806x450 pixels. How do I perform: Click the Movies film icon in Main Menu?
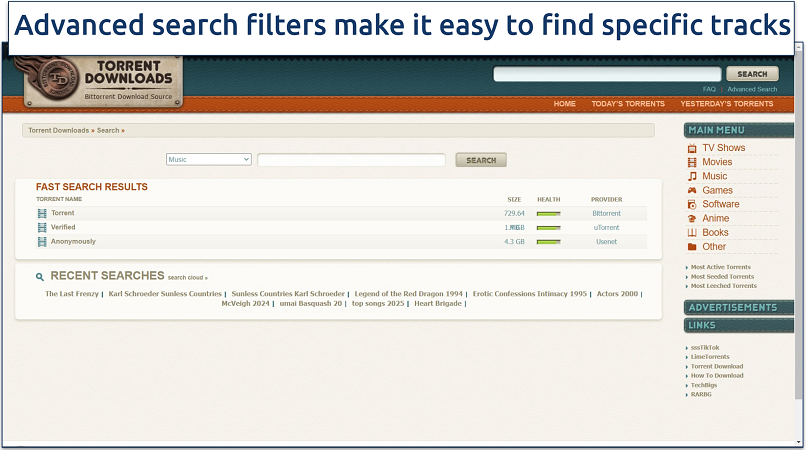(692, 163)
